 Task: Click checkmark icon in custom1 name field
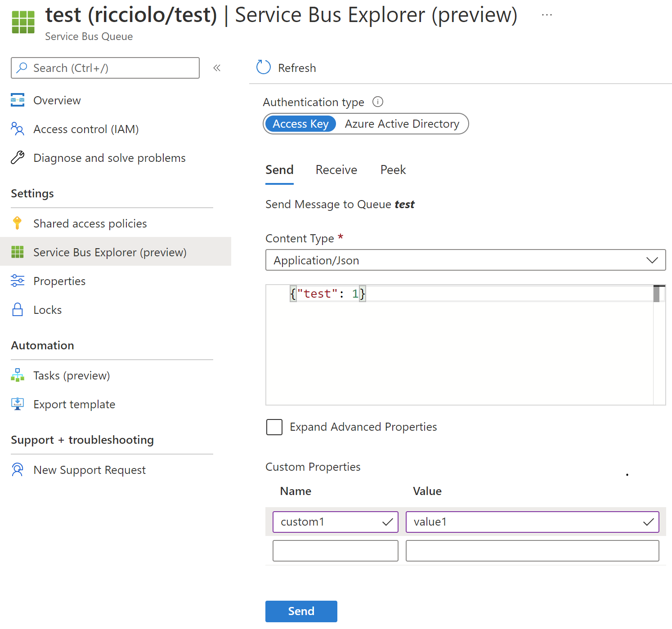pos(387,522)
